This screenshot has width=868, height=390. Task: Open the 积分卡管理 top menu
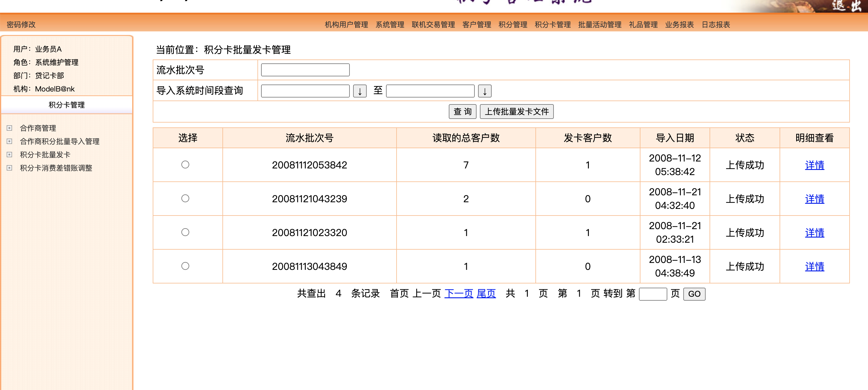(552, 25)
